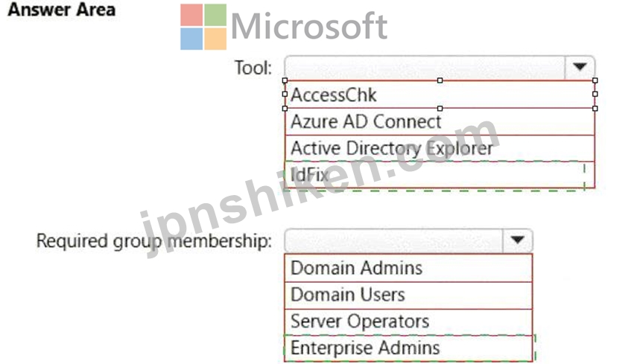
Task: Select the IdFix tool option
Action: 440,175
